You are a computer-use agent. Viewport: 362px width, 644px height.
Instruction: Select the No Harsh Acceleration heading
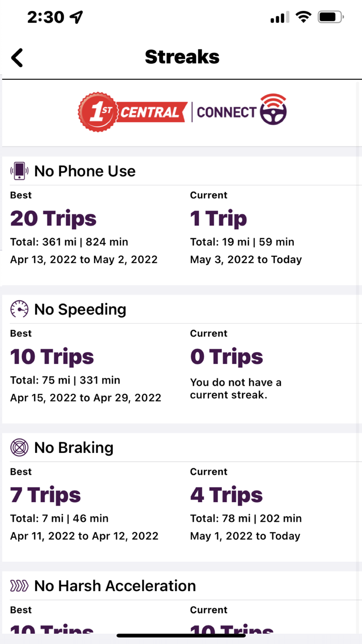point(115,586)
